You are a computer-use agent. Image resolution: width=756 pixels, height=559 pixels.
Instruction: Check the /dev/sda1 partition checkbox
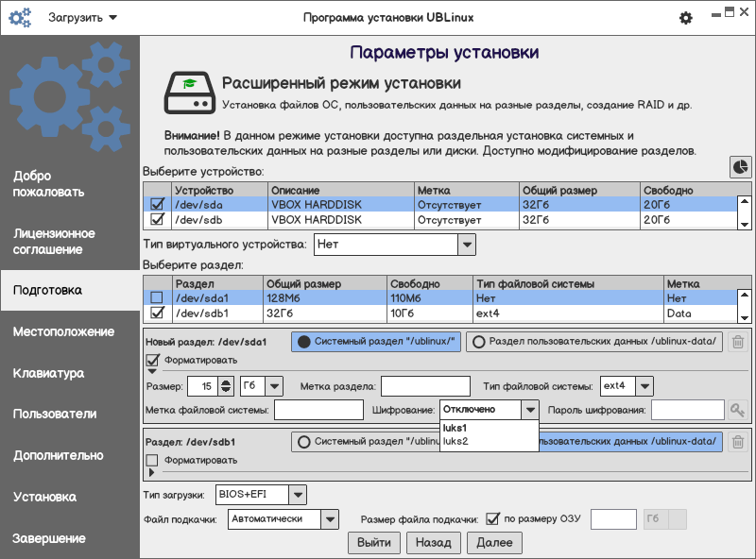coord(158,297)
